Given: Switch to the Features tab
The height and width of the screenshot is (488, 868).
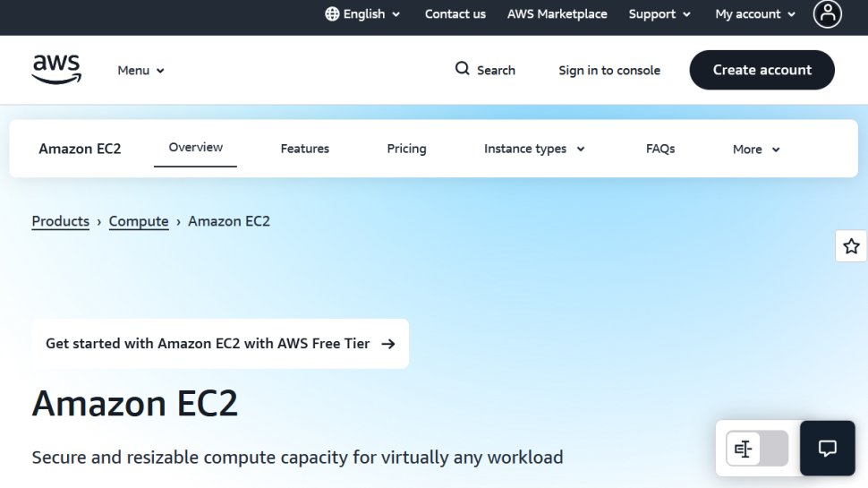Looking at the screenshot, I should point(304,149).
